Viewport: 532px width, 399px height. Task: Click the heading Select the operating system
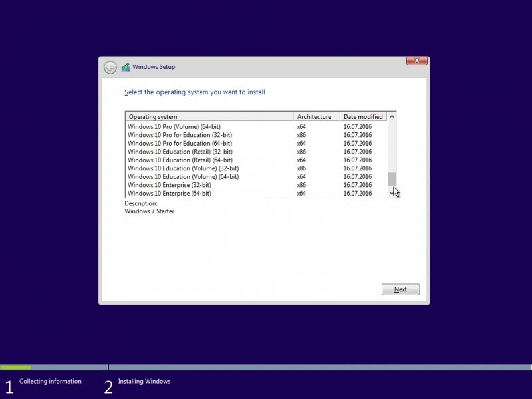pos(195,92)
